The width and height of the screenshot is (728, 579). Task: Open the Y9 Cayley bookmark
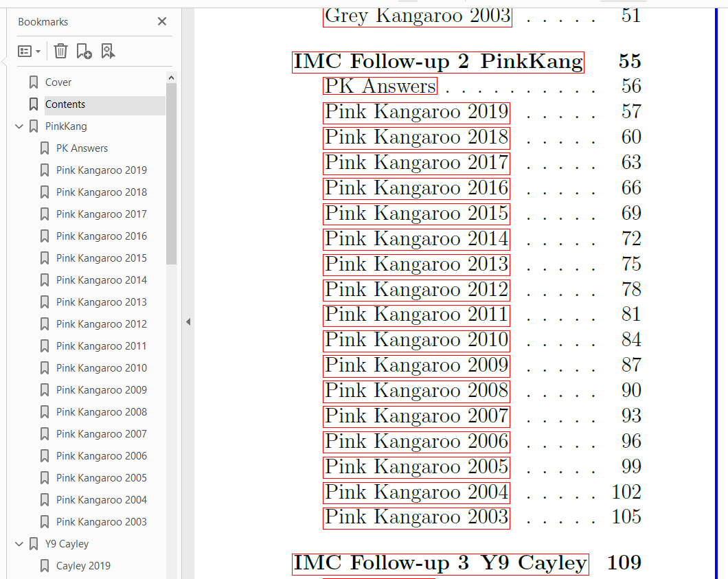click(x=67, y=544)
